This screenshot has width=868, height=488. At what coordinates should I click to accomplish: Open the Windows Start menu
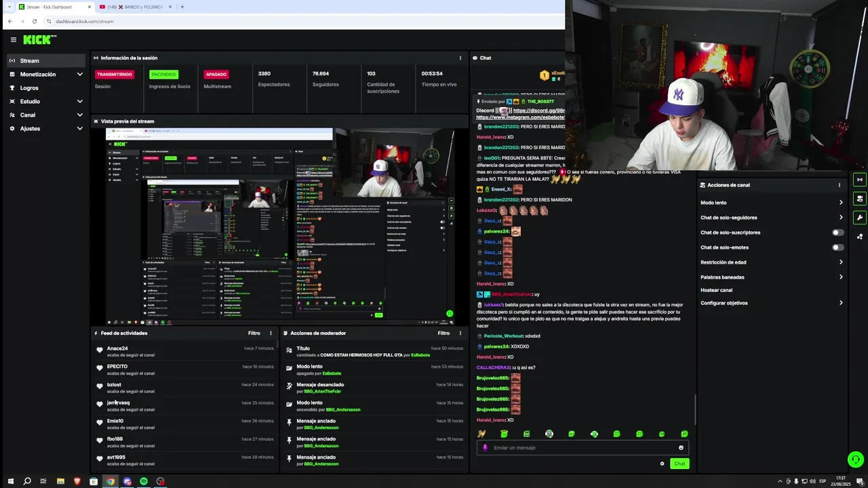[9, 481]
